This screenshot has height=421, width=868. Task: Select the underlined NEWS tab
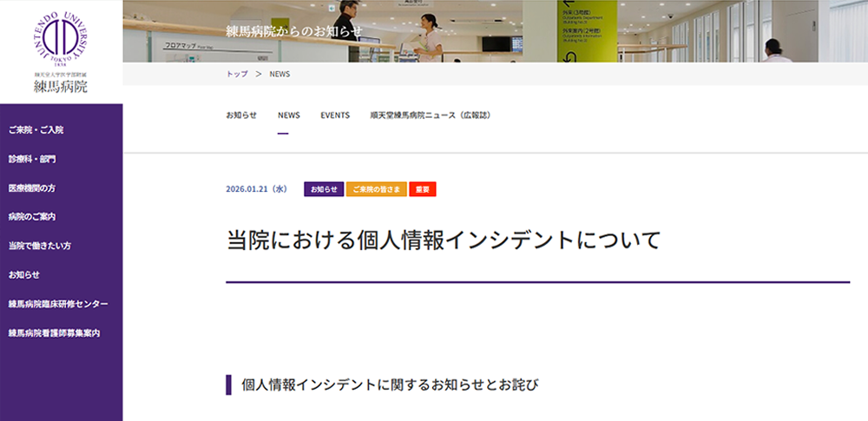288,115
